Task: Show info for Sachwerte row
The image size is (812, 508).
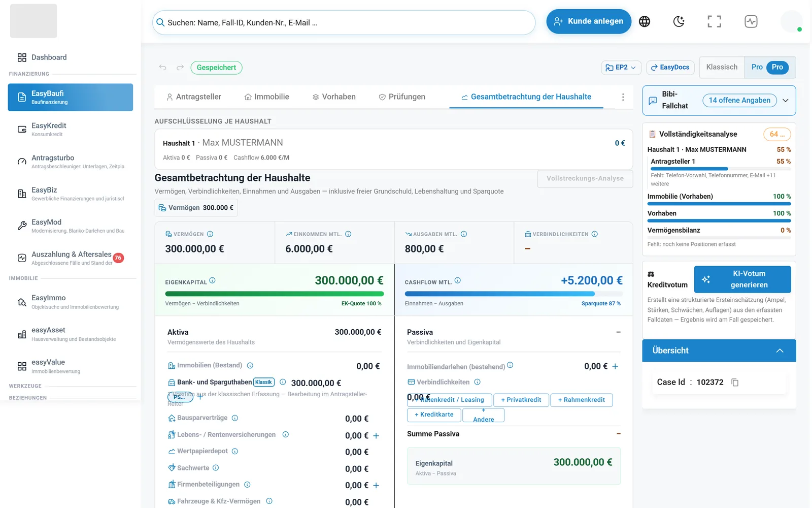Action: point(216,468)
